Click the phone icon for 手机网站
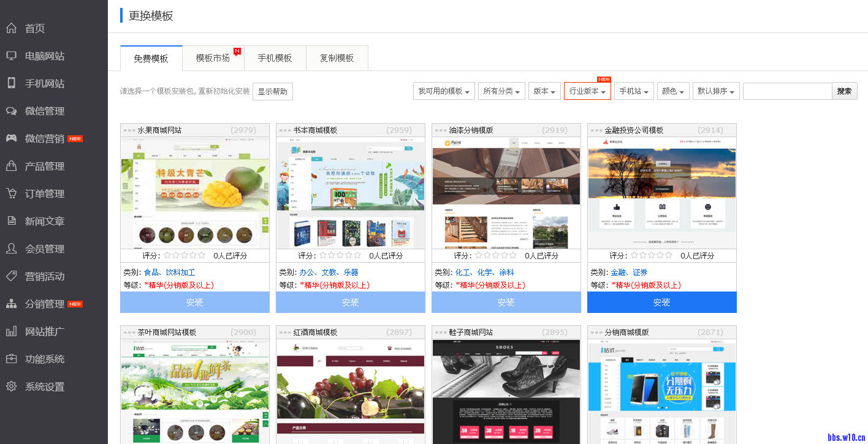The image size is (868, 444). tap(11, 83)
